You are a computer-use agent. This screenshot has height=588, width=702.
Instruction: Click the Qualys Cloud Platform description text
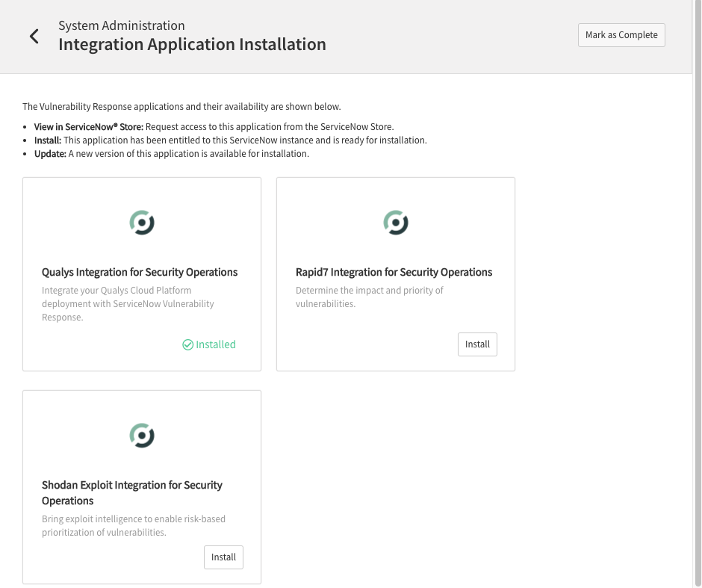(x=128, y=303)
